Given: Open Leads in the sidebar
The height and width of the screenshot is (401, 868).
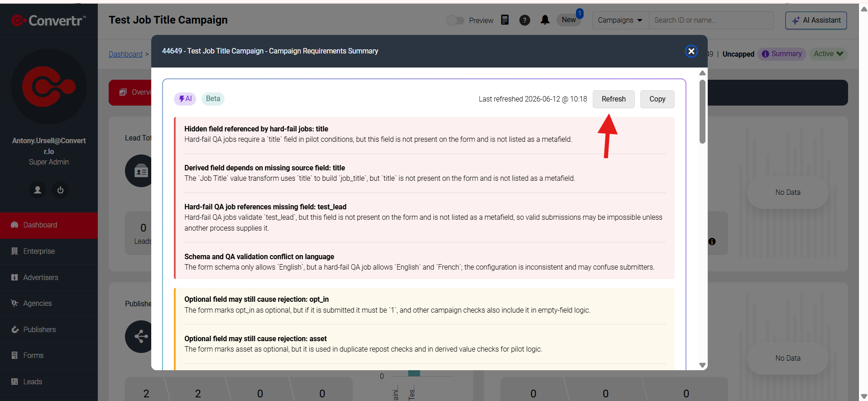Looking at the screenshot, I should pos(49,382).
